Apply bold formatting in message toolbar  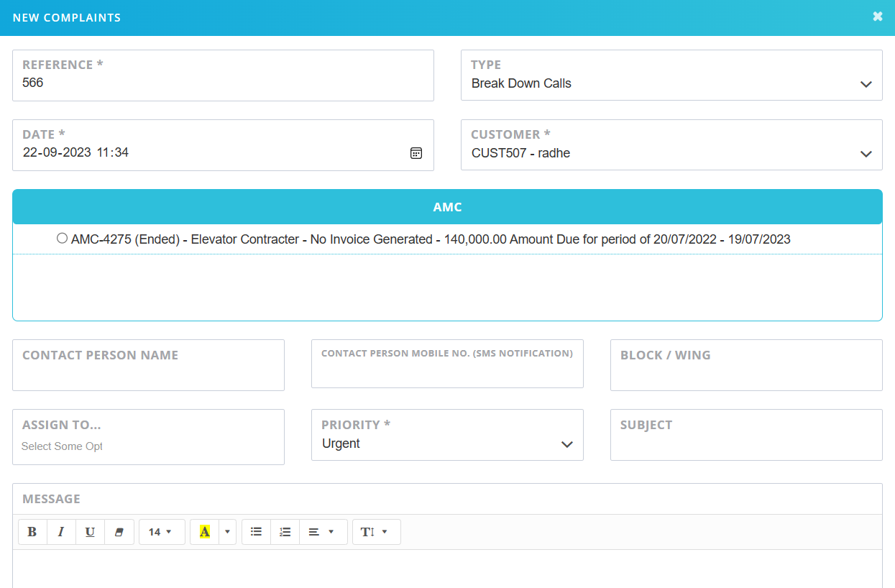(32, 532)
